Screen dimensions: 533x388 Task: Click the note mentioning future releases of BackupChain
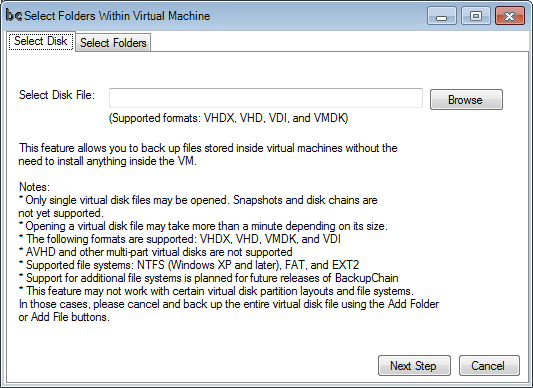tap(209, 278)
